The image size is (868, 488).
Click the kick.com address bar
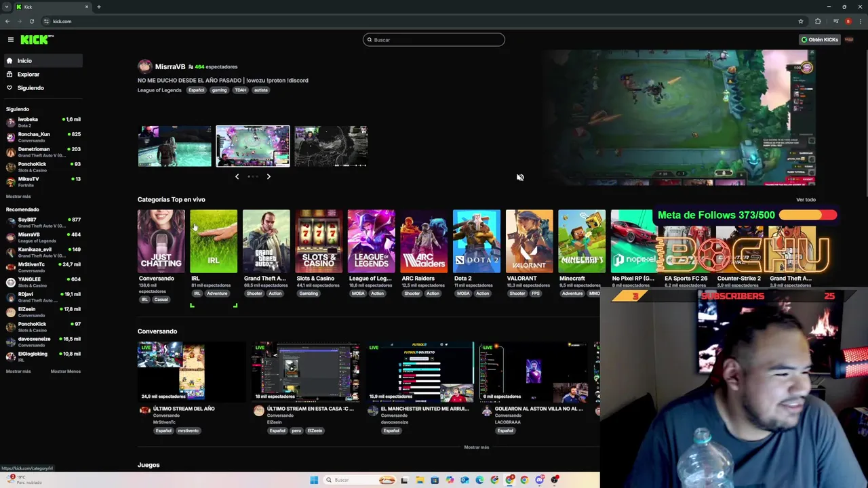tap(420, 21)
